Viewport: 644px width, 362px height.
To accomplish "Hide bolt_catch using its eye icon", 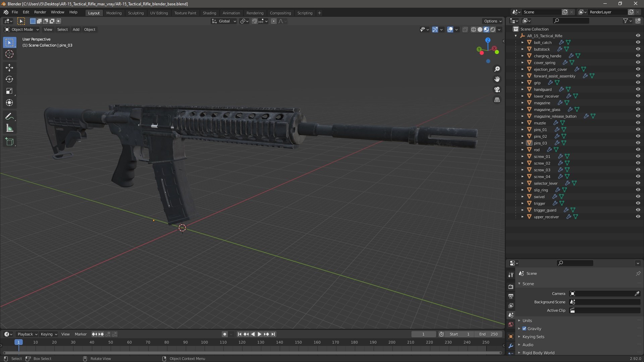I will (x=638, y=43).
